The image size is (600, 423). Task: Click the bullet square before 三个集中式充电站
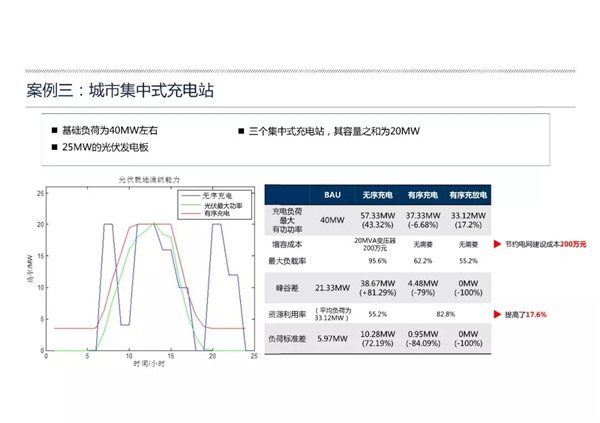tap(241, 131)
